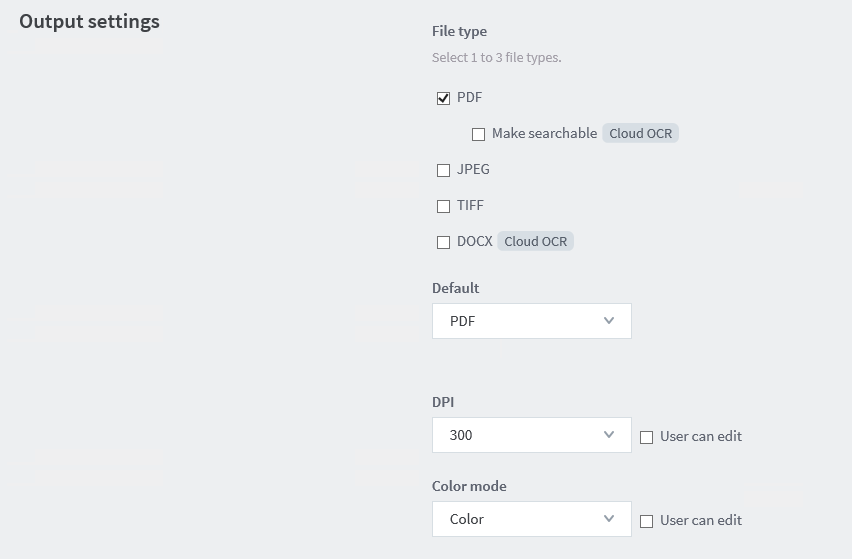The width and height of the screenshot is (852, 559).
Task: Click the chevron arrow in Default dropdown
Action: [610, 321]
